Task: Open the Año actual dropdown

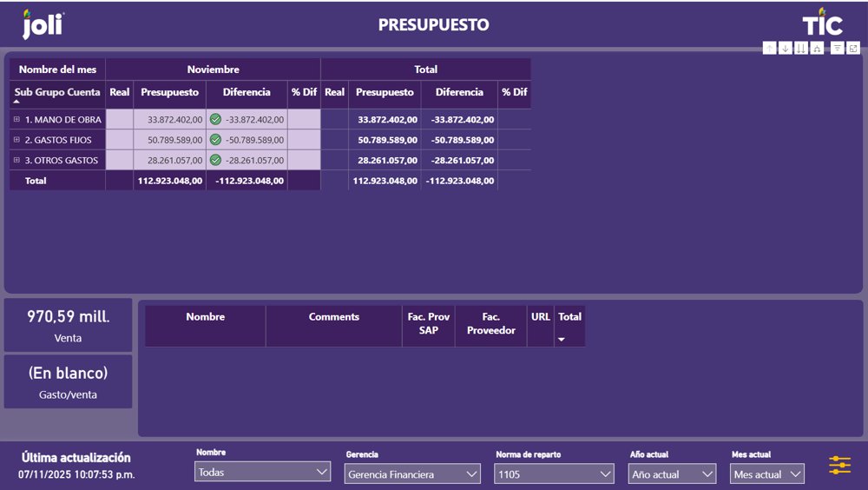Action: [672, 473]
